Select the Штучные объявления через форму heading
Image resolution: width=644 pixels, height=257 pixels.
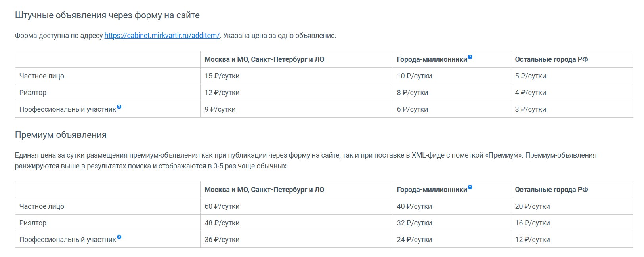107,15
